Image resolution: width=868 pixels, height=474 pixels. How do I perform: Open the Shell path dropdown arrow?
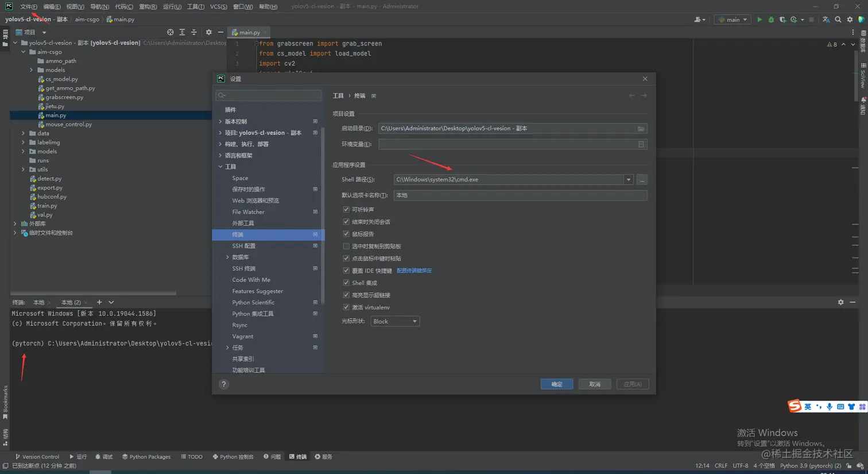click(x=629, y=180)
